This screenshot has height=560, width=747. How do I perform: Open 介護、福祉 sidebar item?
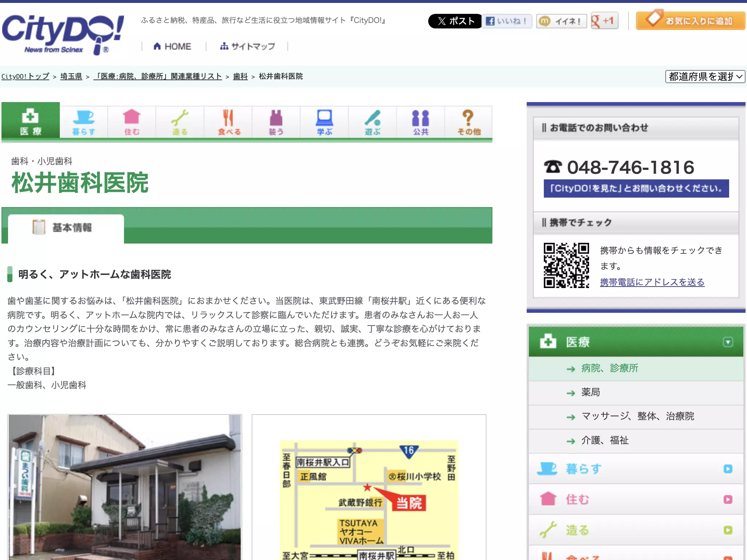(x=636, y=441)
